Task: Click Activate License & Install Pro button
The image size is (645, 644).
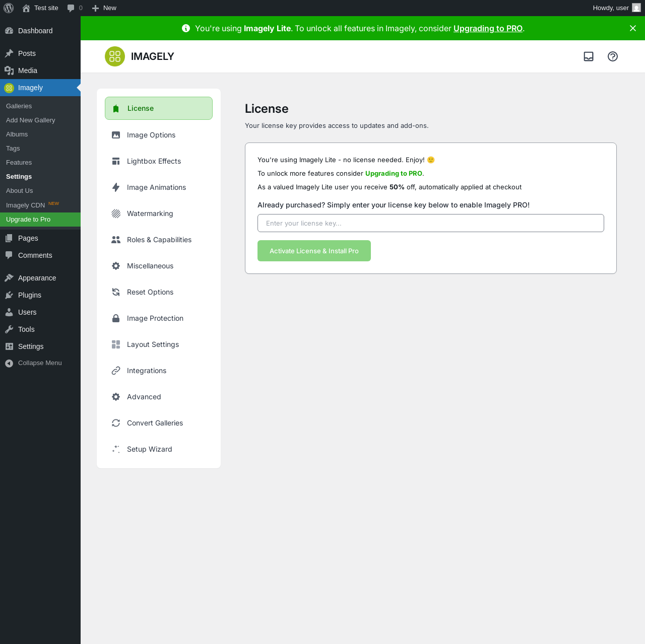Action: point(314,251)
